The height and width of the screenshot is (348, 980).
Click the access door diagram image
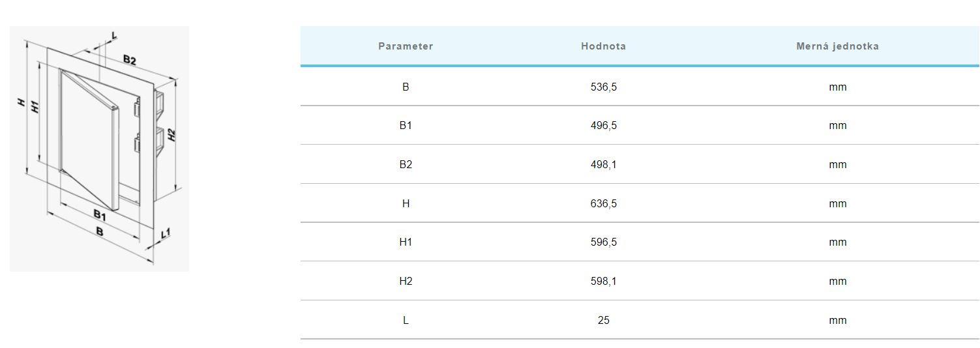[99, 149]
